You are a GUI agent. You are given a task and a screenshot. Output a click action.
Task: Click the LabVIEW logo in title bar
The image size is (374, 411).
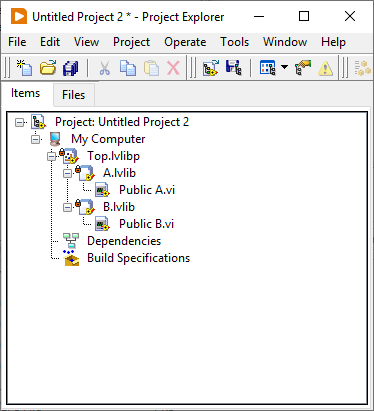coord(19,16)
